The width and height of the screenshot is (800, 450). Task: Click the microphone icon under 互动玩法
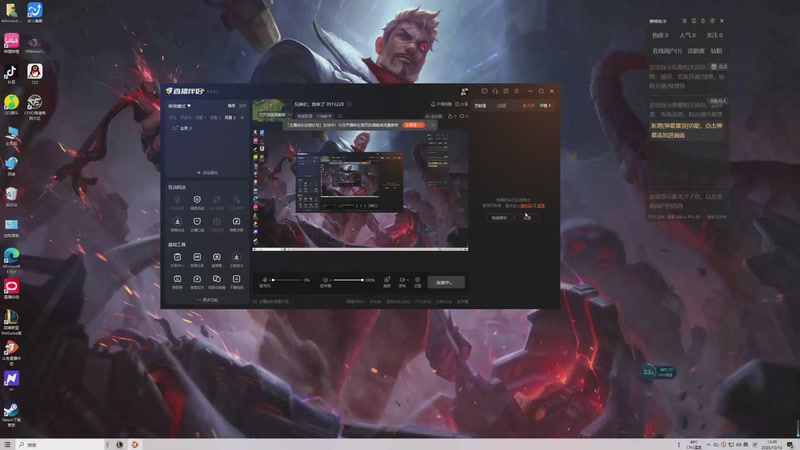[x=177, y=199]
